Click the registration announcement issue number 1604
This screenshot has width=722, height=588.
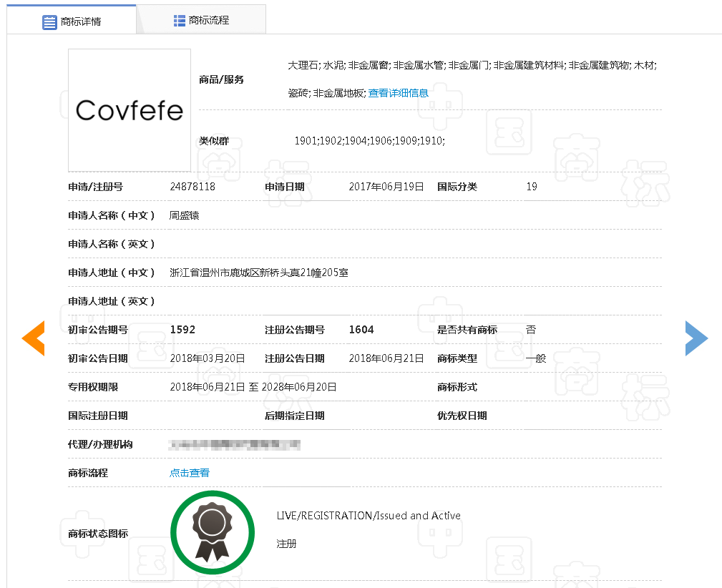(x=361, y=330)
